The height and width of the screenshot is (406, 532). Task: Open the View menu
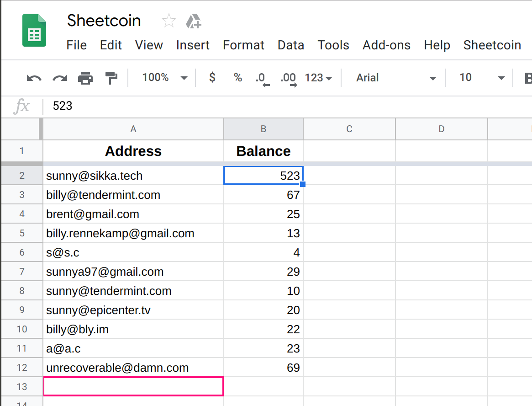point(149,45)
